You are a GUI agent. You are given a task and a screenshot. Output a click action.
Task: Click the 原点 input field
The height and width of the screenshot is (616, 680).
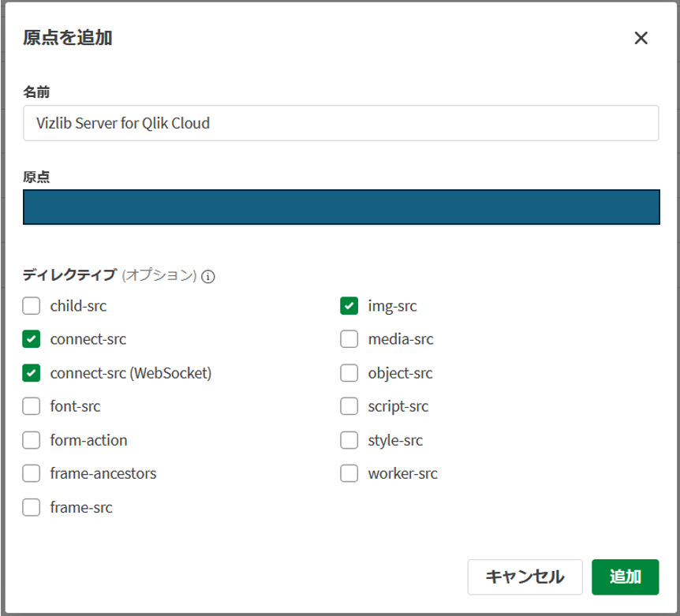[342, 207]
